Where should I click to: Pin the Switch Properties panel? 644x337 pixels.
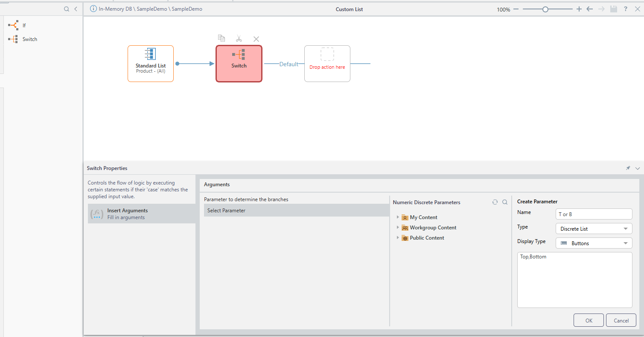tap(628, 168)
